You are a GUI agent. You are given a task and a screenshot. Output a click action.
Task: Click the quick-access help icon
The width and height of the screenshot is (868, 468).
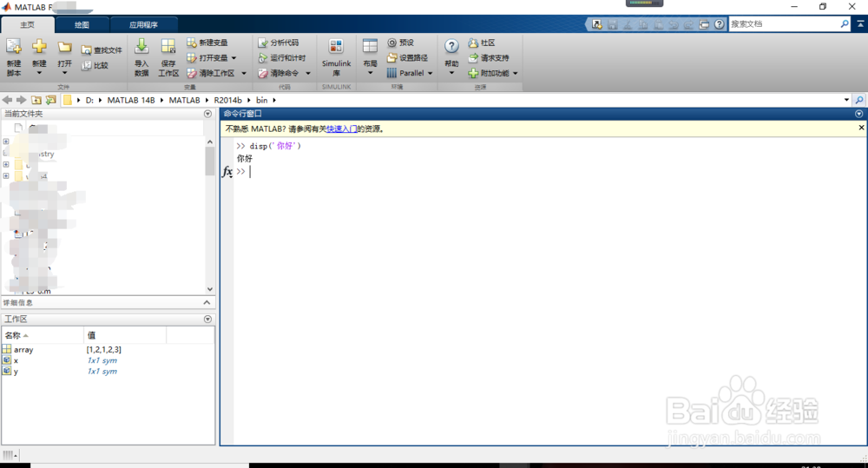coord(719,24)
